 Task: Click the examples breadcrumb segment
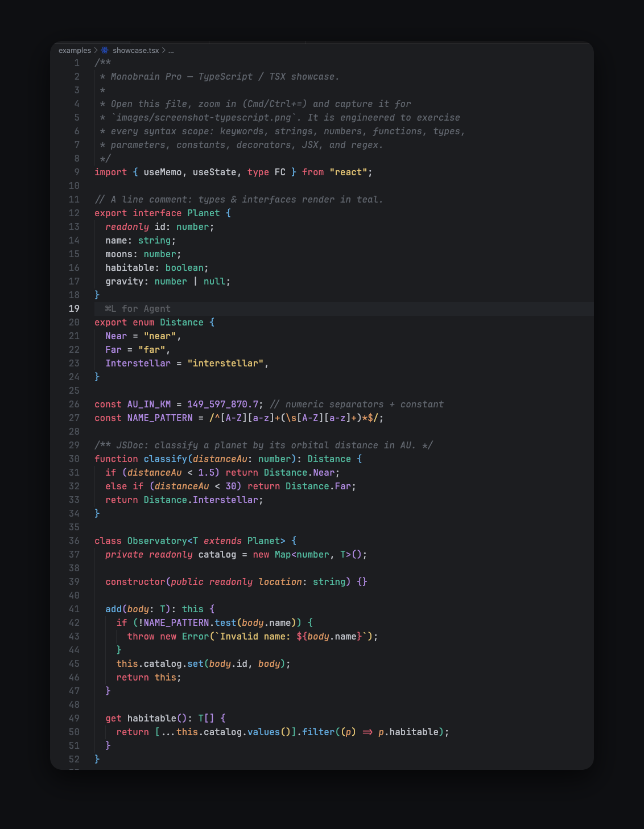click(x=75, y=51)
